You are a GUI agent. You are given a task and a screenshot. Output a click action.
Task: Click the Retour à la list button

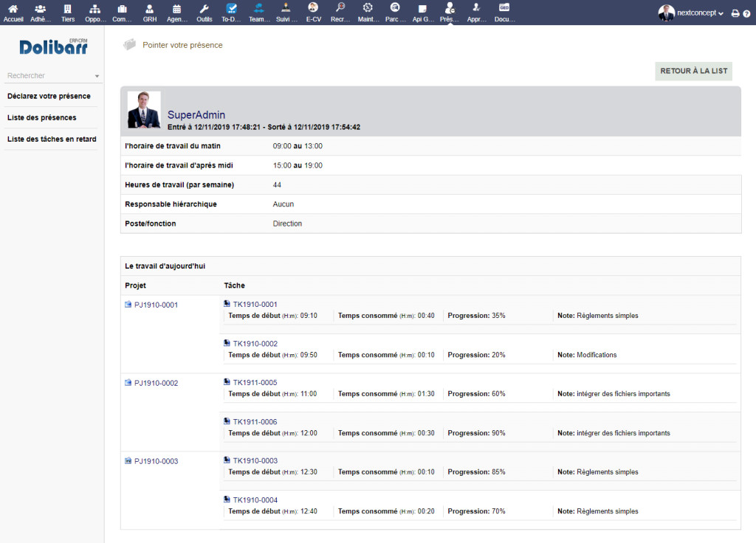point(693,72)
